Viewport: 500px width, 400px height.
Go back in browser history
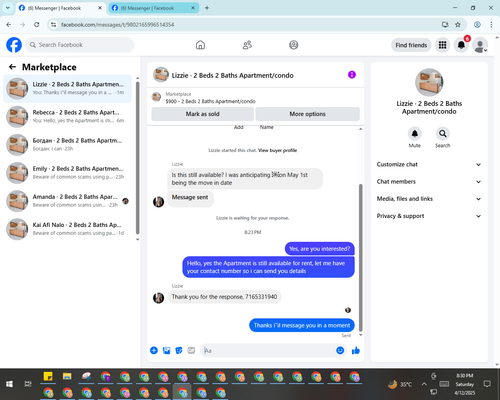click(x=9, y=24)
